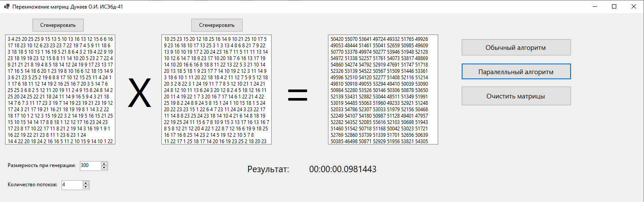Click the elapsed time 00:00:00.0981443 label
This screenshot has height=202, width=644.
pos(342,169)
